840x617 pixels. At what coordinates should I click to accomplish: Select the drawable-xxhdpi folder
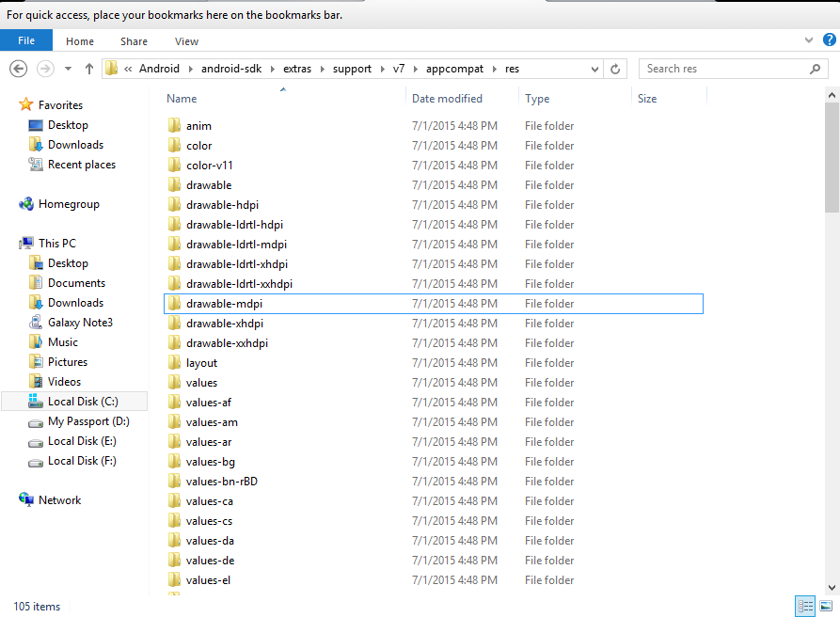click(227, 343)
